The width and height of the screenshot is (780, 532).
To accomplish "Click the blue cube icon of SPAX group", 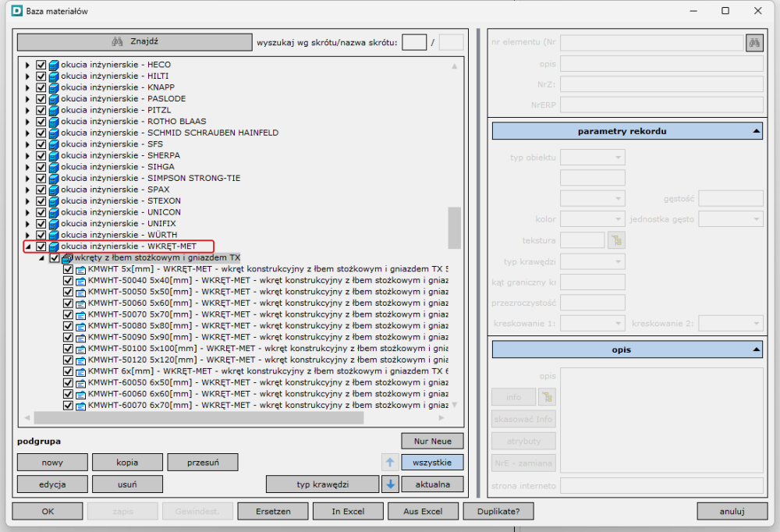I will pyautogui.click(x=54, y=190).
